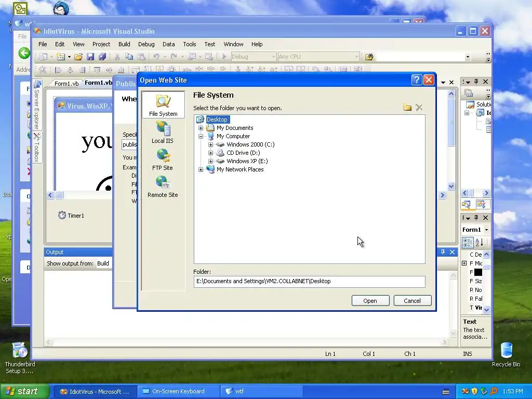Click the Find in Files toolbar icon
The image size is (532, 399).
click(369, 57)
